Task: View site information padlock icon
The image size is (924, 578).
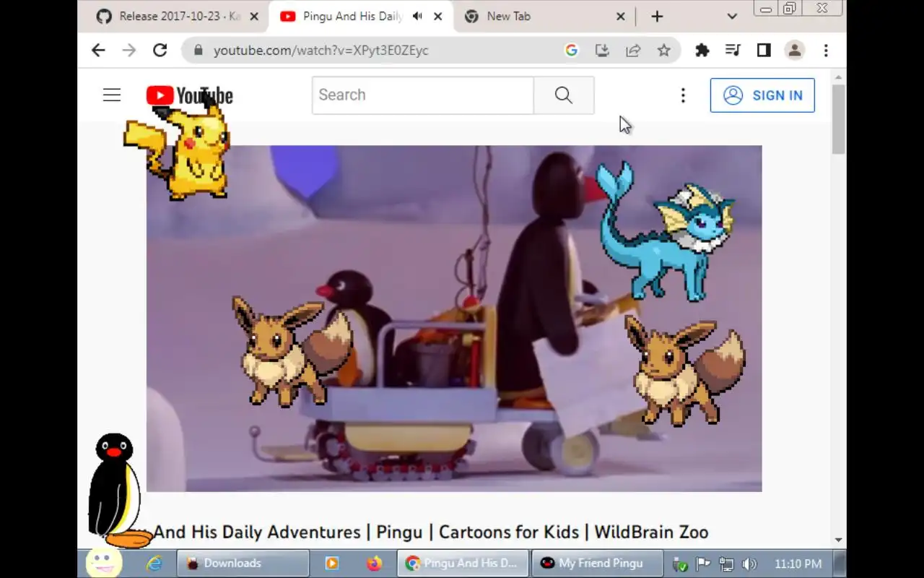Action: 198,50
